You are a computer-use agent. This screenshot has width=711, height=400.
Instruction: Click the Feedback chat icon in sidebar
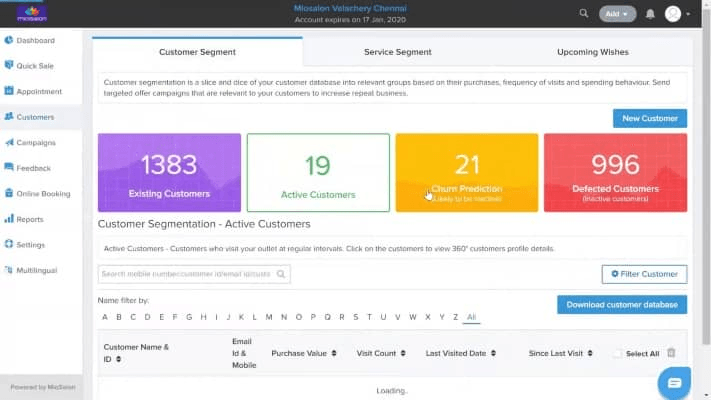(9, 168)
